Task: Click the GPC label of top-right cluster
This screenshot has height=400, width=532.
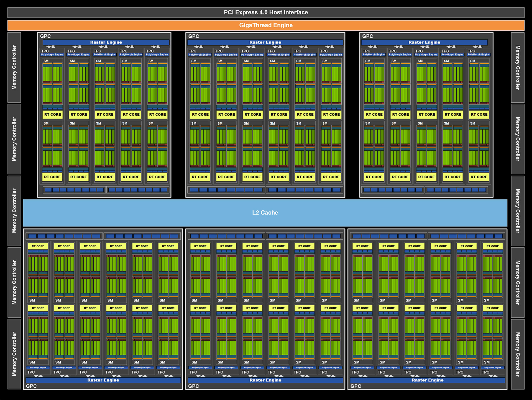Action: (x=367, y=36)
